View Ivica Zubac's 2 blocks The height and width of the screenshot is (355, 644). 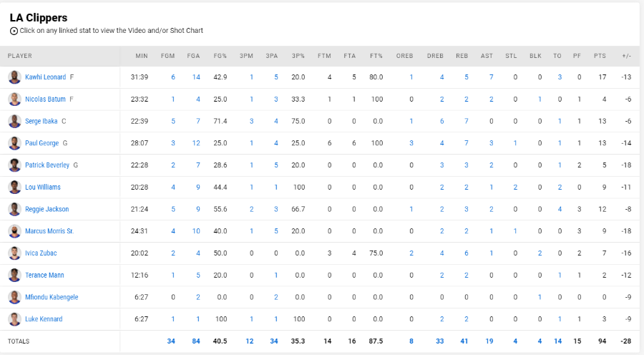[x=540, y=253]
